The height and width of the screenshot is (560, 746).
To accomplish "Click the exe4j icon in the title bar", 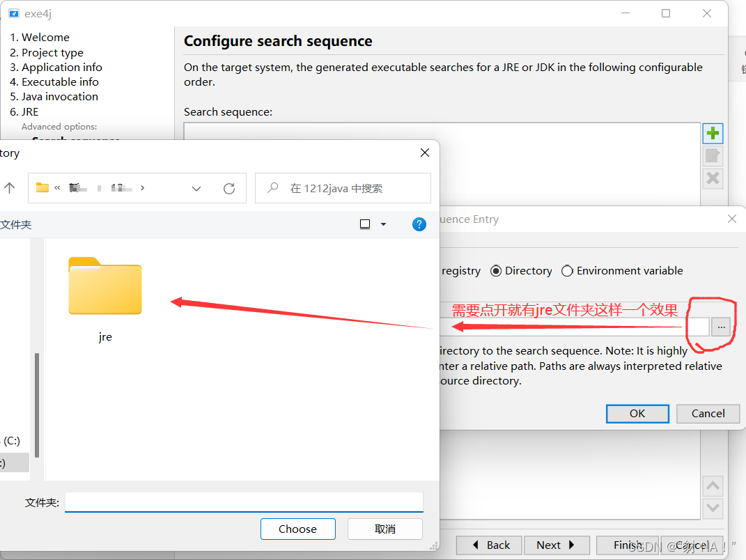I will (x=15, y=13).
